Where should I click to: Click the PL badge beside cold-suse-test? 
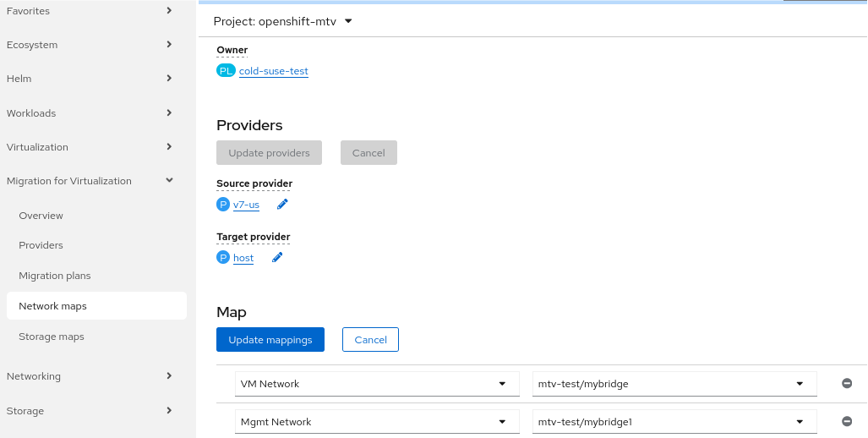(x=226, y=71)
